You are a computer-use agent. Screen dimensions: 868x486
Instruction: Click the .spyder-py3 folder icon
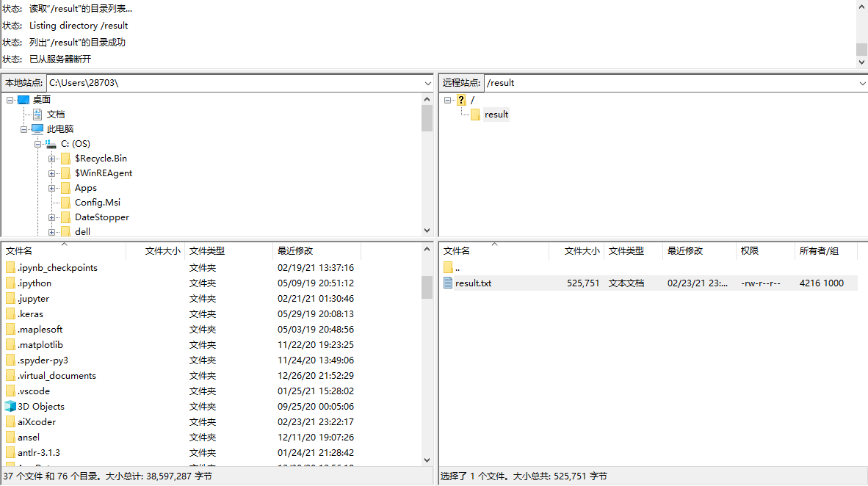pos(10,360)
